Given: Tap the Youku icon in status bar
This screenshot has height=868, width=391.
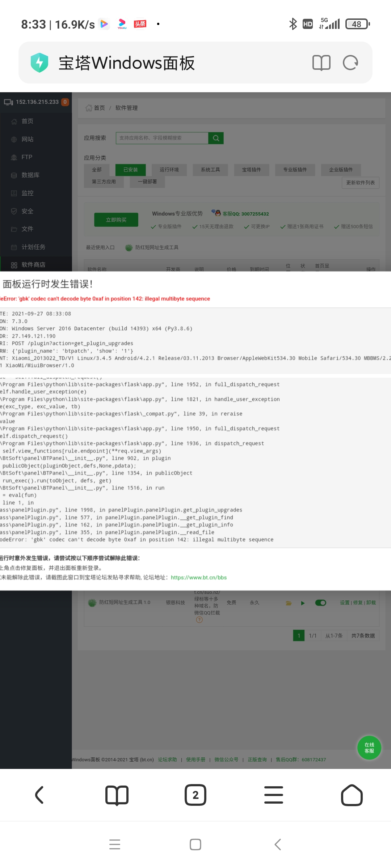Looking at the screenshot, I should (x=122, y=24).
